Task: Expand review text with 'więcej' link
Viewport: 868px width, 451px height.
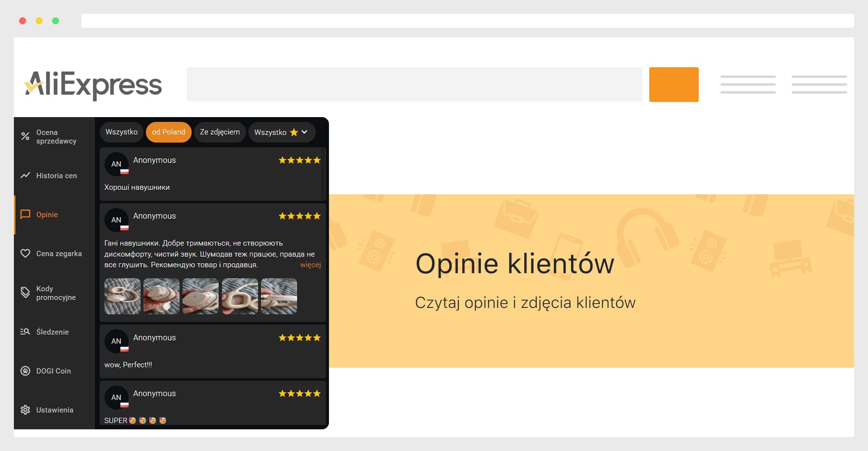Action: 310,265
